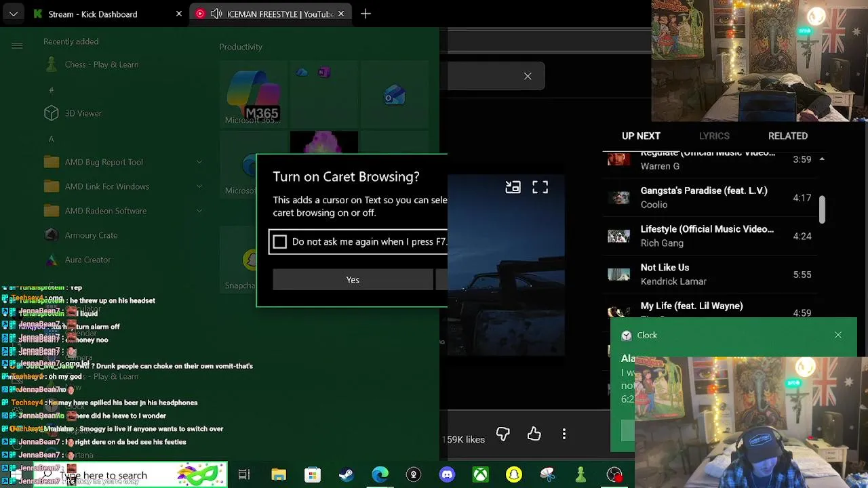
Task: Switch to LYRICS tab
Action: [714, 136]
